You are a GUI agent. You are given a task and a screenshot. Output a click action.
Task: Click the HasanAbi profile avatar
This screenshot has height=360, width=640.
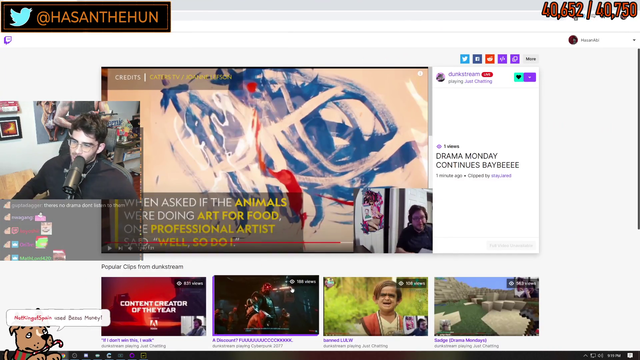pyautogui.click(x=573, y=40)
